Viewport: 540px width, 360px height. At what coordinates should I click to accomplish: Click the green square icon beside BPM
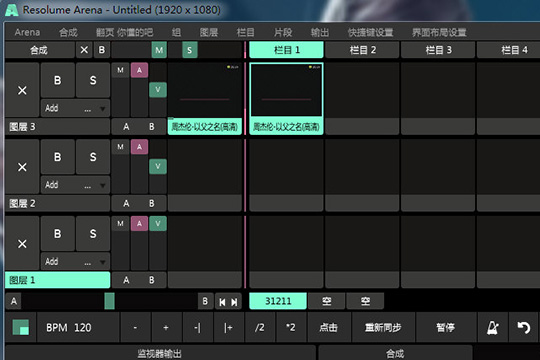click(21, 327)
